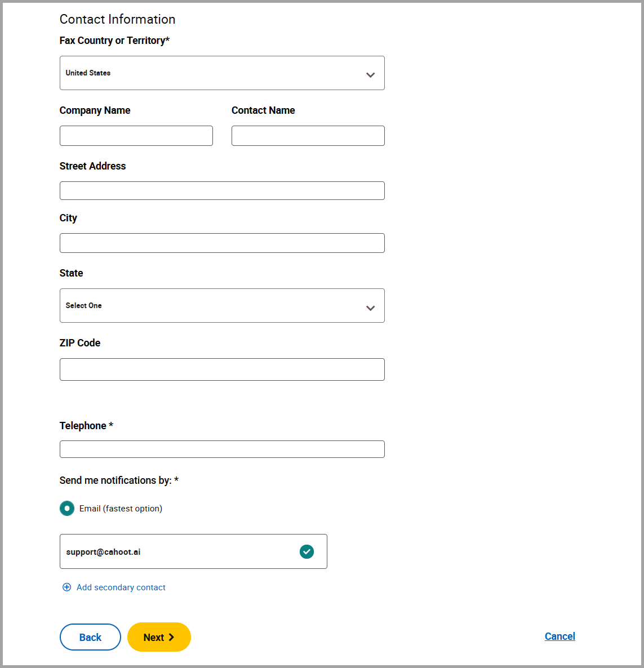Screen dimensions: 644x668
Task: Click the Telephone input field
Action: point(222,449)
